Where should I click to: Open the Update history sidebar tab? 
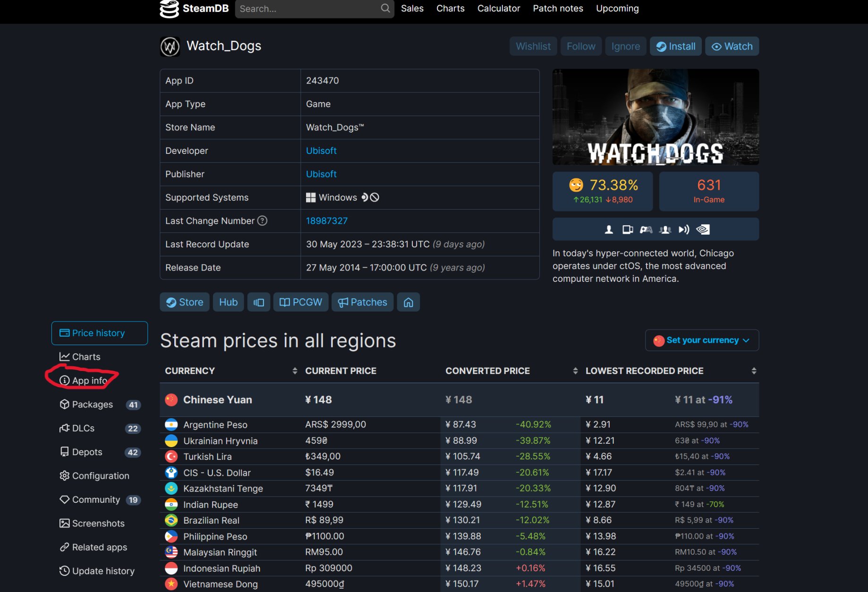coord(100,571)
